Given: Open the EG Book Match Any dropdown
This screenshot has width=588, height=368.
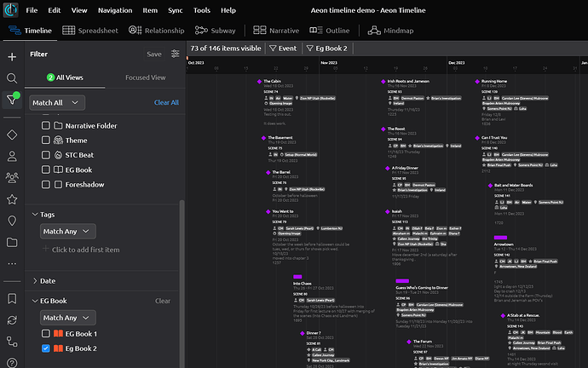Looking at the screenshot, I should pos(68,318).
